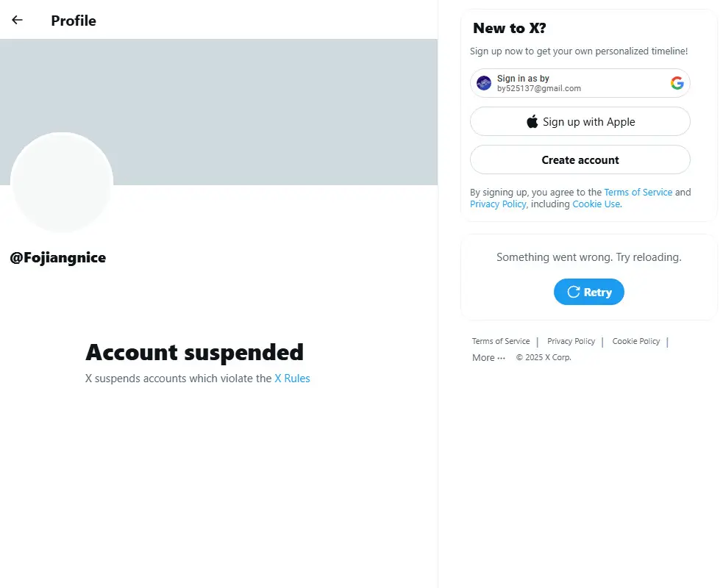Open the X Rules link
The width and height of the screenshot is (723, 588).
pyautogui.click(x=292, y=379)
